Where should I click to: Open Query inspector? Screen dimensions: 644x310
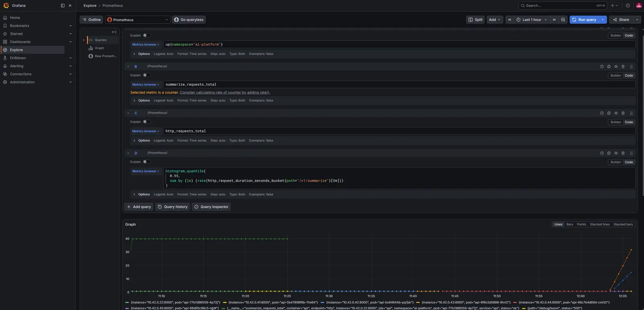[x=211, y=207]
